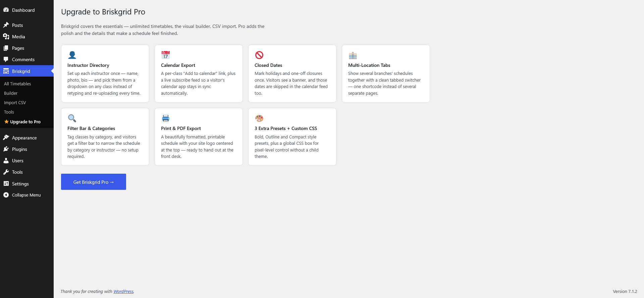644x298 pixels.
Task: Click the Media icon in sidebar
Action: (6, 37)
